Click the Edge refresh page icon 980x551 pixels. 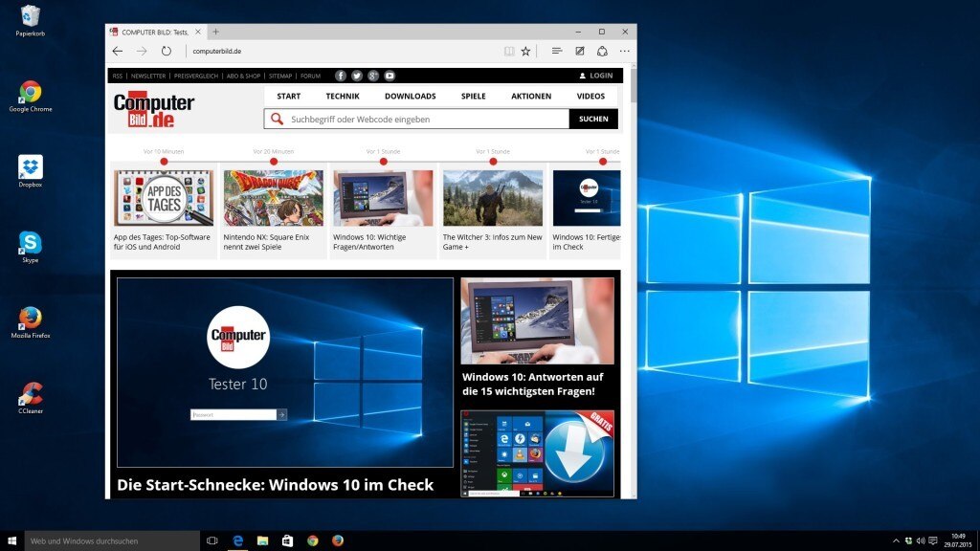coord(167,51)
